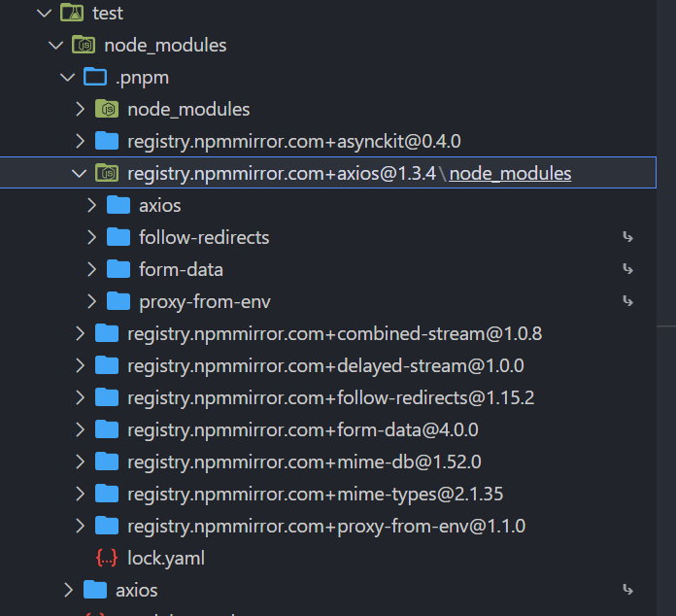
Task: Click the test folder flask icon
Action: pos(72,14)
